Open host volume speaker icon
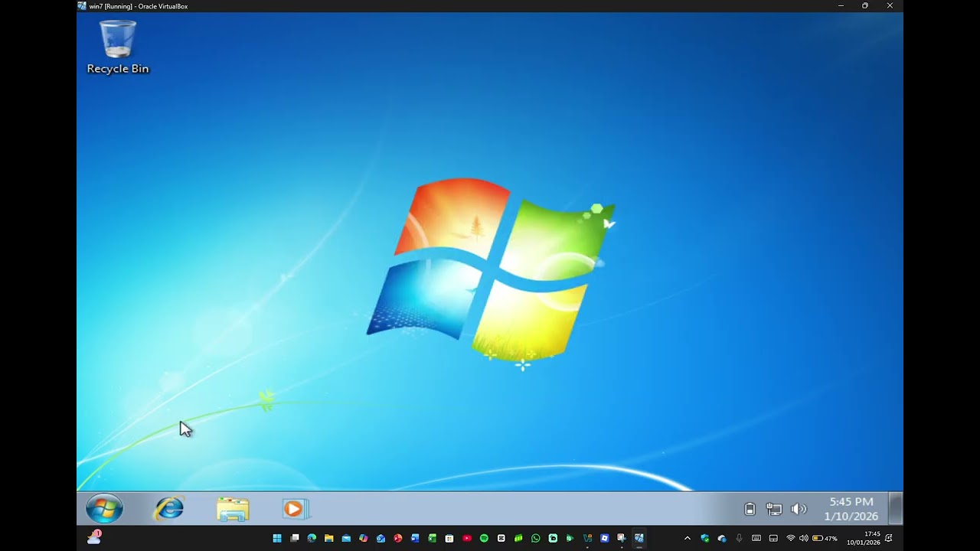Screen dimensions: 980x551 click(804, 539)
